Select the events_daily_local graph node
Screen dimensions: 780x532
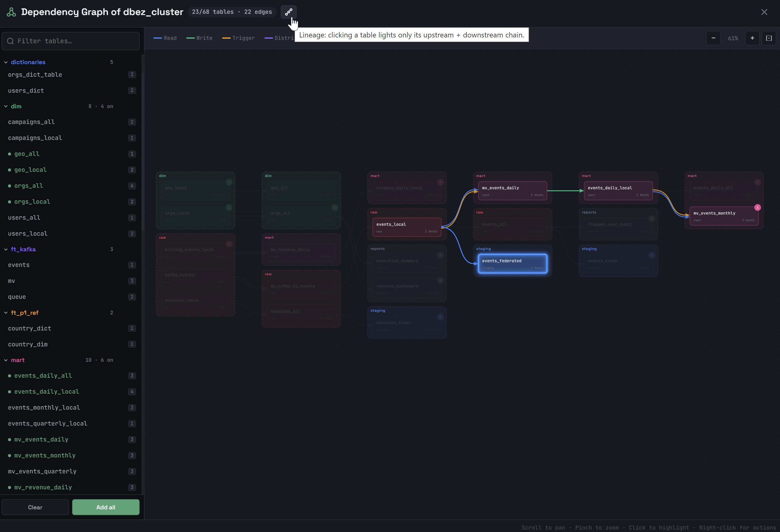click(x=618, y=191)
